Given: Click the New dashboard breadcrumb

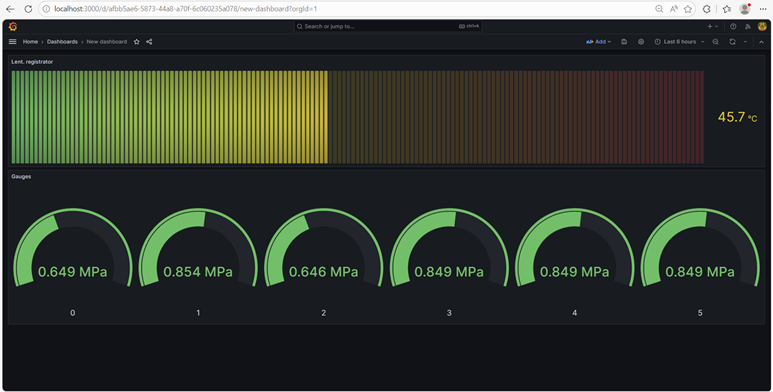Looking at the screenshot, I should click(x=106, y=42).
